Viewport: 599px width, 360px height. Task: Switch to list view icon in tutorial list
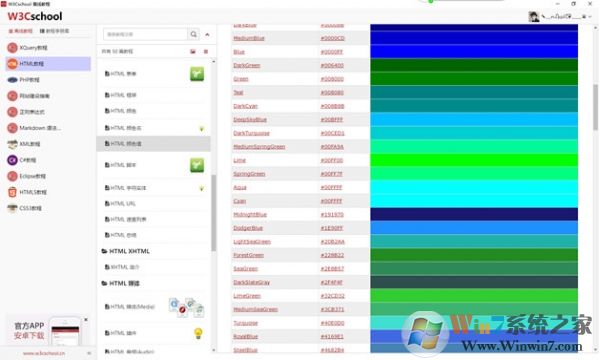point(206,51)
